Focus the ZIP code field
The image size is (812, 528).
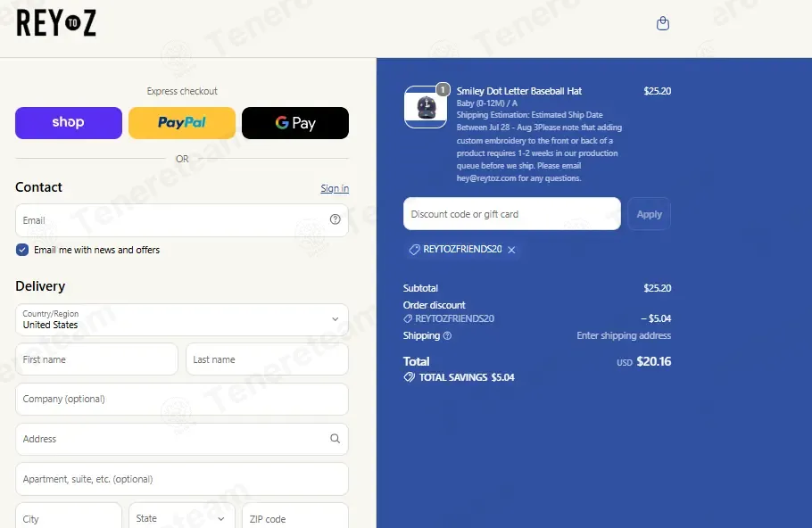(x=295, y=517)
